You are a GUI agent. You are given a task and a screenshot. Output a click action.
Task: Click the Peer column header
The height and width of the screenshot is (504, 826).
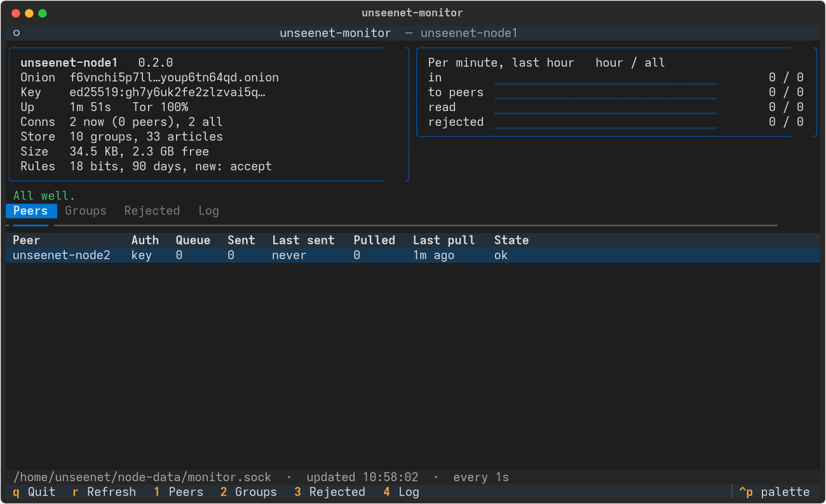point(27,241)
